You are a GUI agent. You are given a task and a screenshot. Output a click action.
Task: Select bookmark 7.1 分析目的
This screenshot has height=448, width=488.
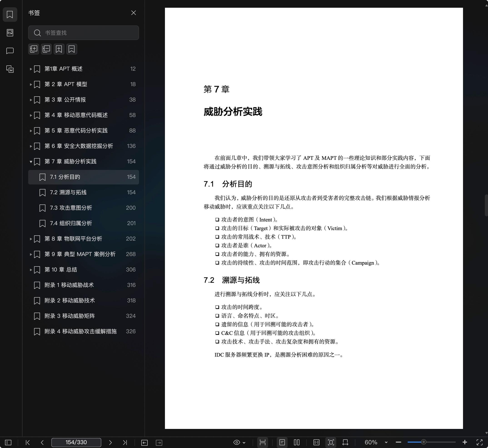click(x=83, y=177)
